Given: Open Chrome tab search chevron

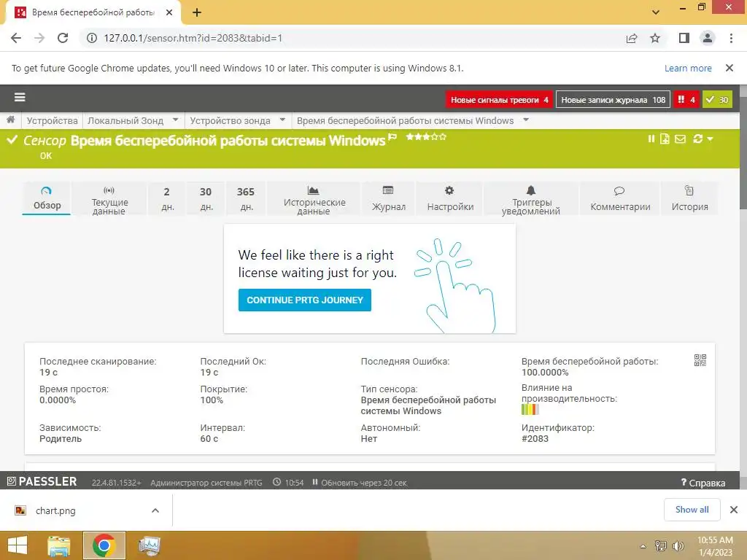Looking at the screenshot, I should pyautogui.click(x=656, y=12).
